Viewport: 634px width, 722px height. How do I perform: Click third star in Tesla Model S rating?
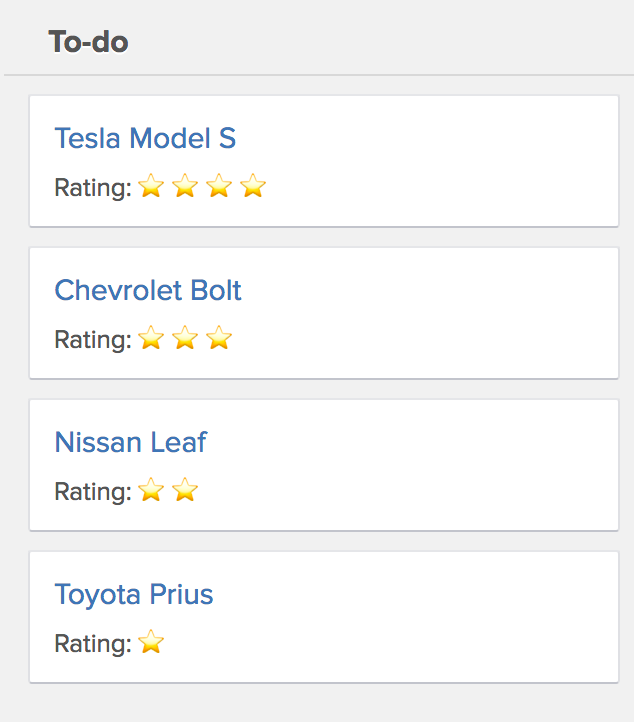tap(219, 186)
